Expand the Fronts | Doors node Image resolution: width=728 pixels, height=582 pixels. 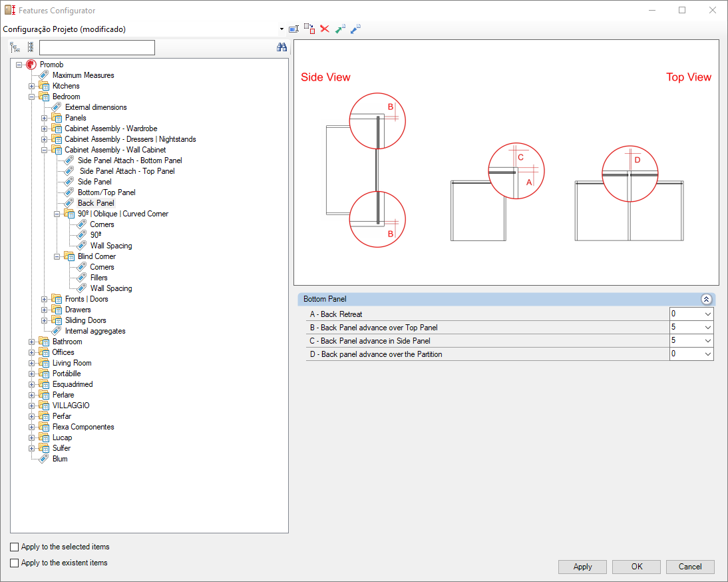point(44,299)
